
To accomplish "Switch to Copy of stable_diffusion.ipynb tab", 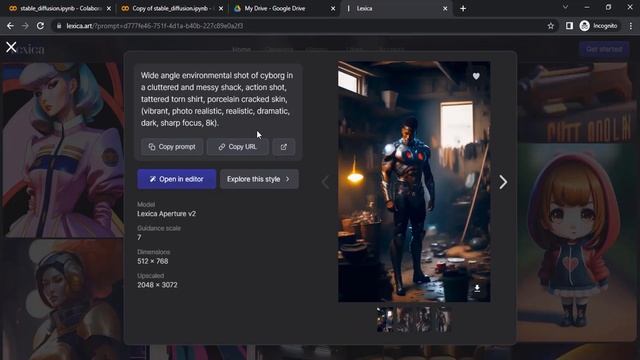I will tap(171, 8).
